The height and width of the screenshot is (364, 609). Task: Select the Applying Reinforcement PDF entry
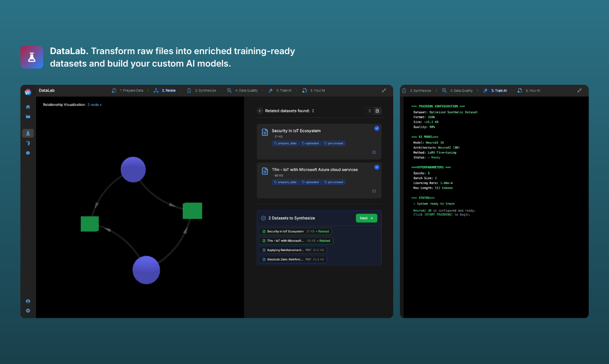pos(293,250)
